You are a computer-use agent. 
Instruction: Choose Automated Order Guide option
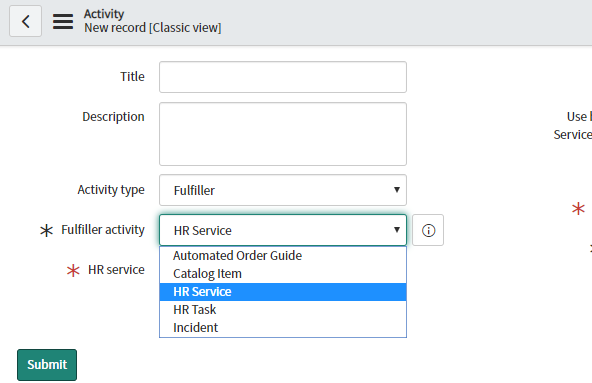click(x=283, y=256)
